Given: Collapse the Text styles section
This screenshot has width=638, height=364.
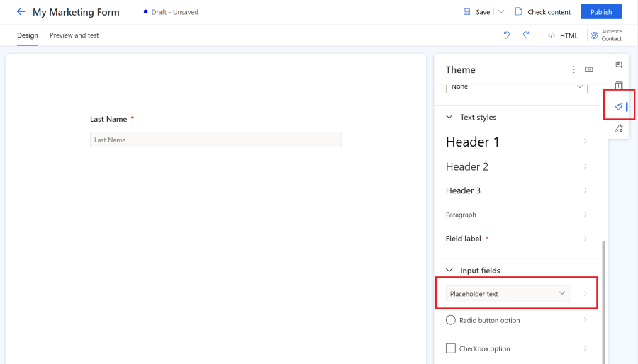Looking at the screenshot, I should pyautogui.click(x=449, y=118).
